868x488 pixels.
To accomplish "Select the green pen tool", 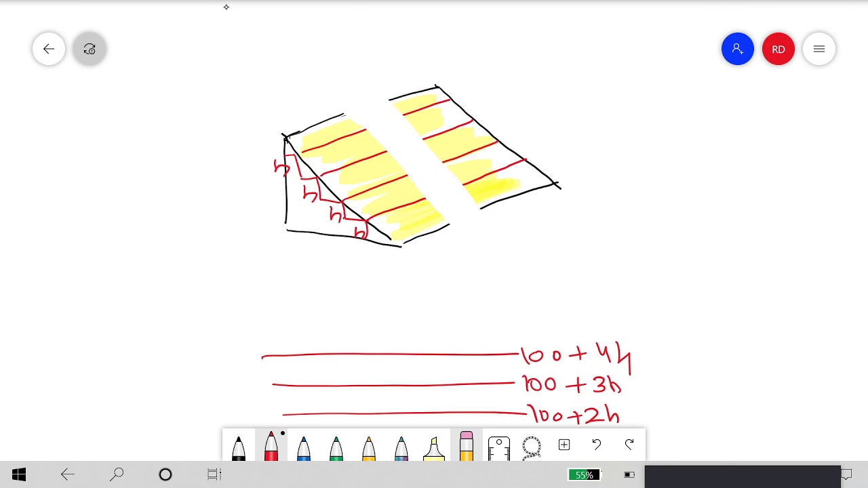I will click(x=336, y=447).
